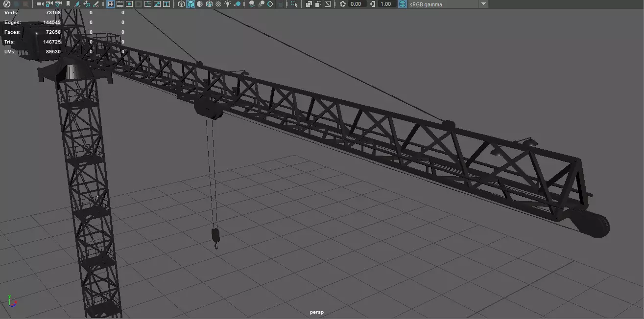
Task: Toggle X-Ray Active Components icon
Action: click(x=317, y=4)
